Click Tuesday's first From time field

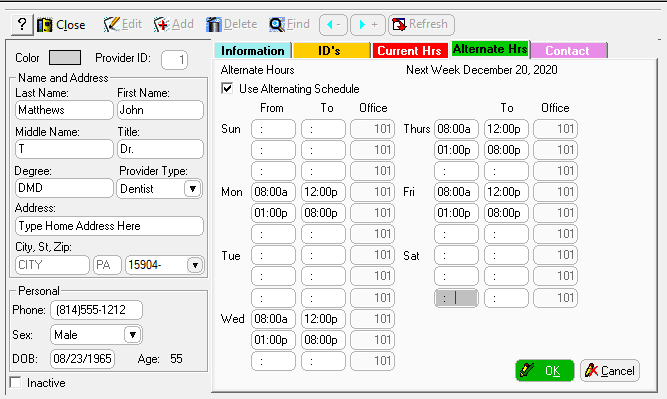[x=273, y=255]
